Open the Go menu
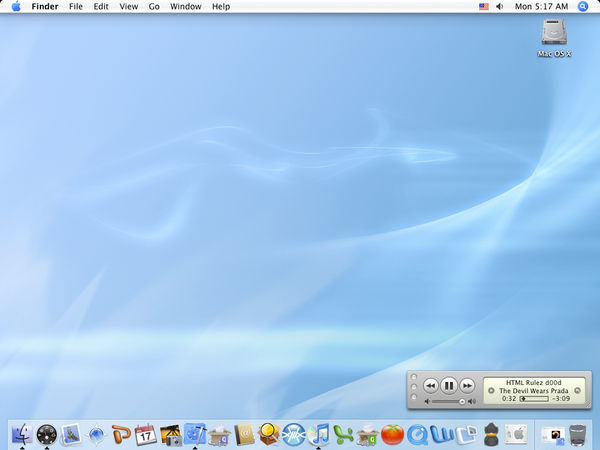This screenshot has width=600, height=450. click(154, 7)
